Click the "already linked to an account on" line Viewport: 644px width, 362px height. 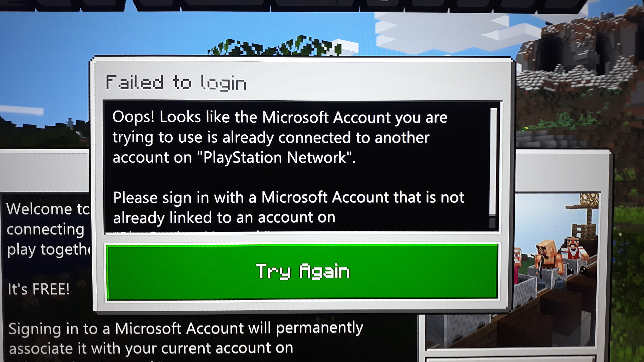point(224,218)
